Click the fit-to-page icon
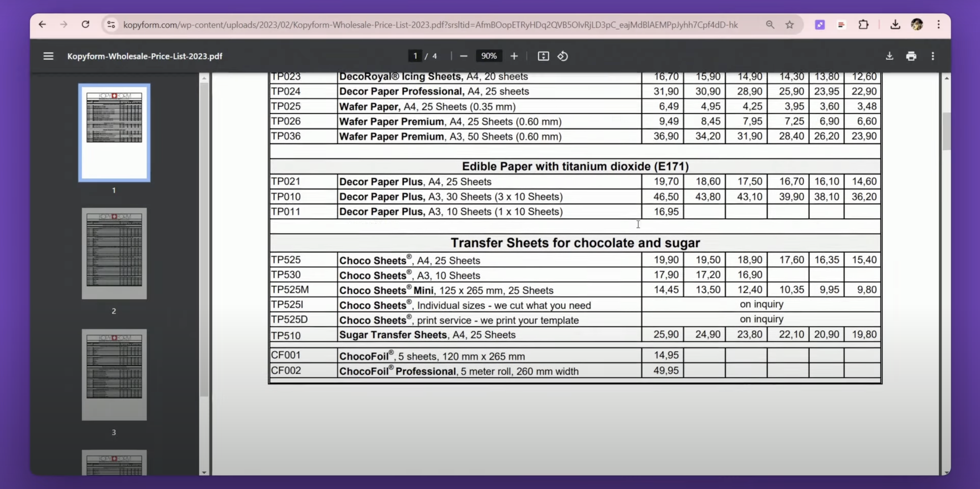Screen dimensions: 980x489 (543, 56)
